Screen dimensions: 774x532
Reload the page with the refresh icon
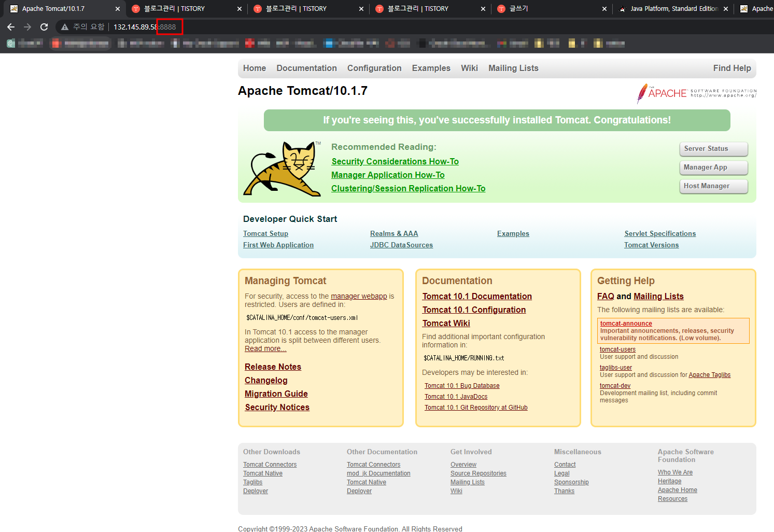click(x=44, y=27)
